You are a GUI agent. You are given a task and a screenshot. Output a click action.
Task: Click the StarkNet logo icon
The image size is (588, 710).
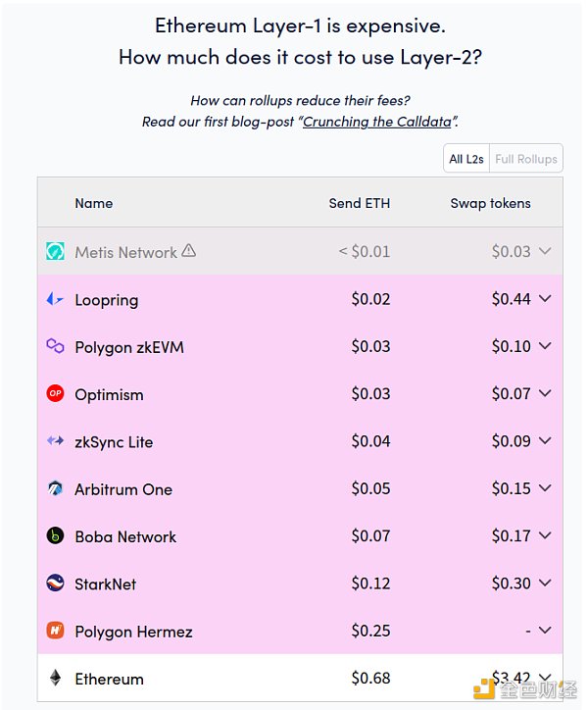click(55, 583)
